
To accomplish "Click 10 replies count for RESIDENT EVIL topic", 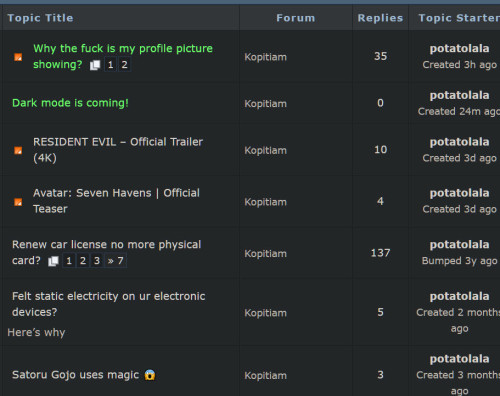I will 380,149.
